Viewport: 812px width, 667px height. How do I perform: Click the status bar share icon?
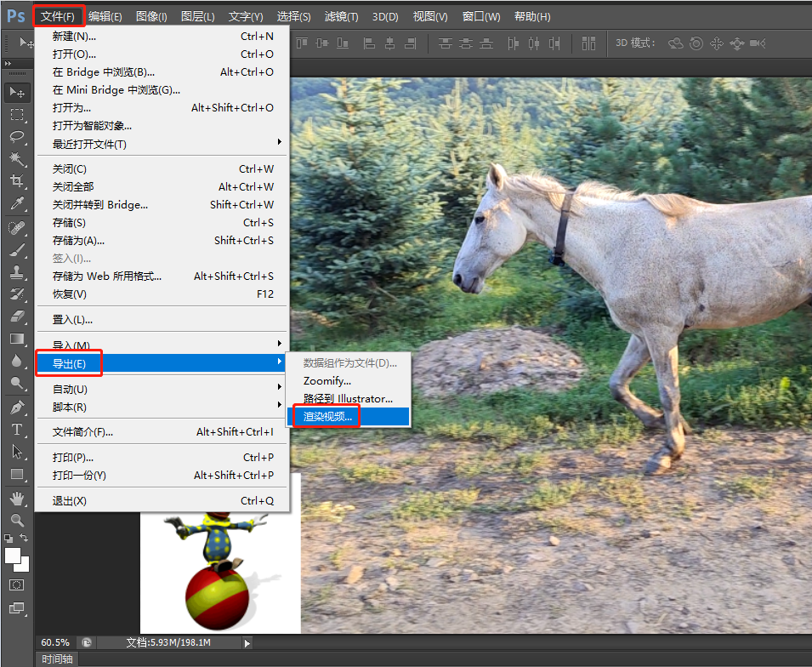click(x=87, y=642)
